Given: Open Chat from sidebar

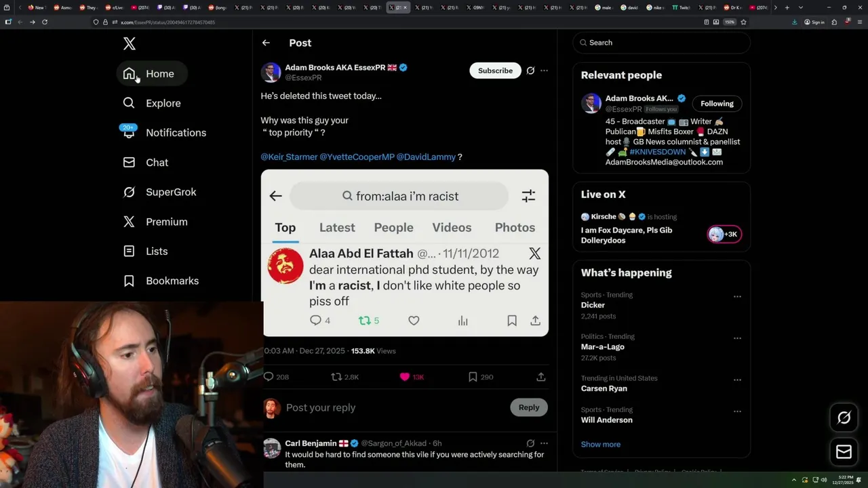Looking at the screenshot, I should pyautogui.click(x=145, y=163).
